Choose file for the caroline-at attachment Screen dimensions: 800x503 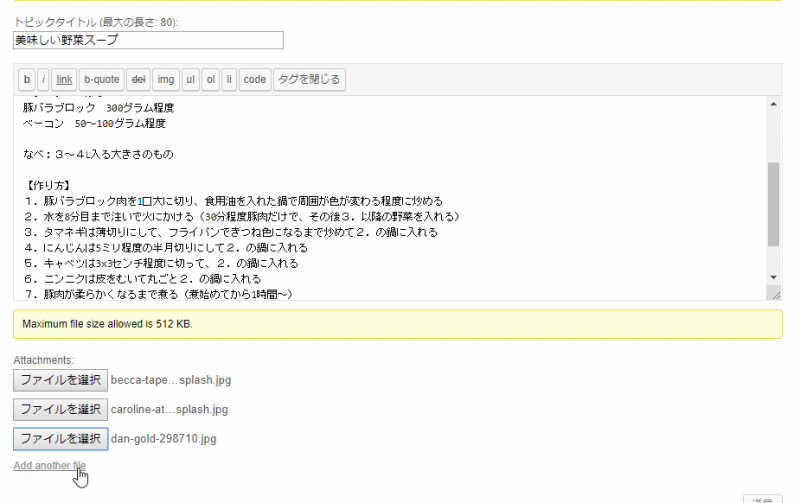click(60, 409)
